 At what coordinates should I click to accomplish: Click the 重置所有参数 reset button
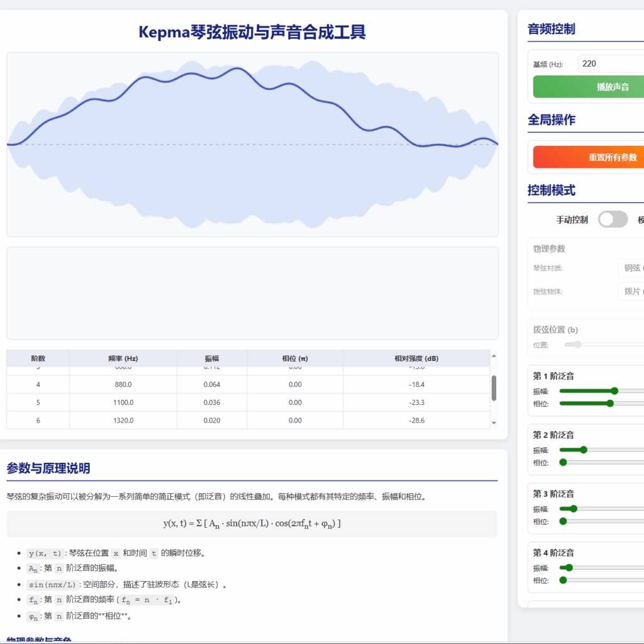589,157
